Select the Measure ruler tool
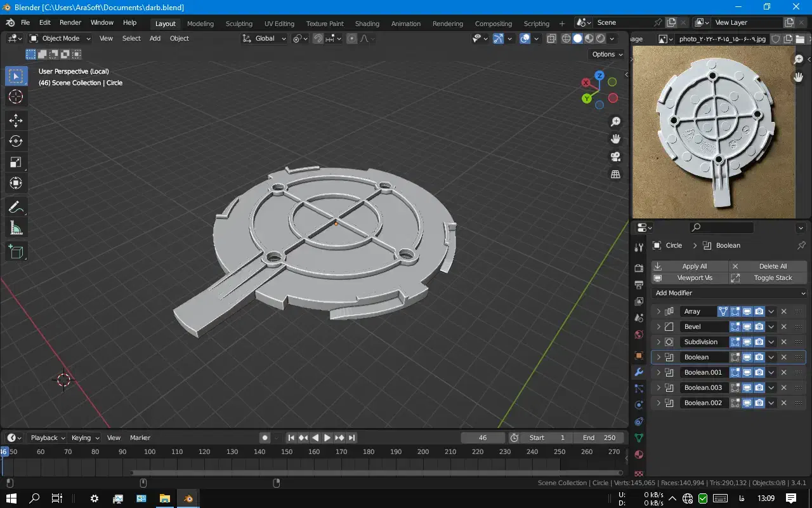Screen dimensions: 812x508 (x=16, y=228)
